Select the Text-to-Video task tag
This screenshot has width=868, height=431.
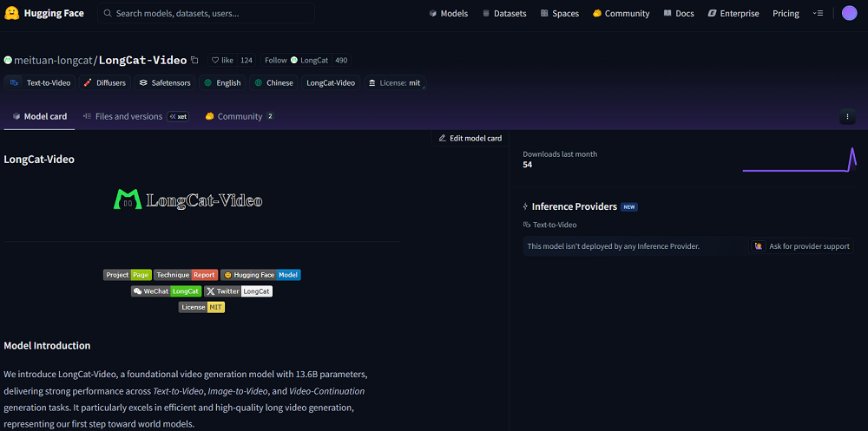tap(40, 83)
